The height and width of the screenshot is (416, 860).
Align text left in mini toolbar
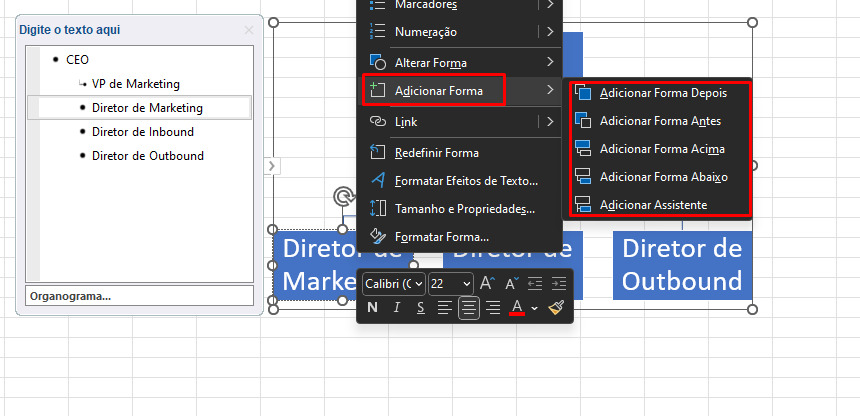click(x=445, y=308)
